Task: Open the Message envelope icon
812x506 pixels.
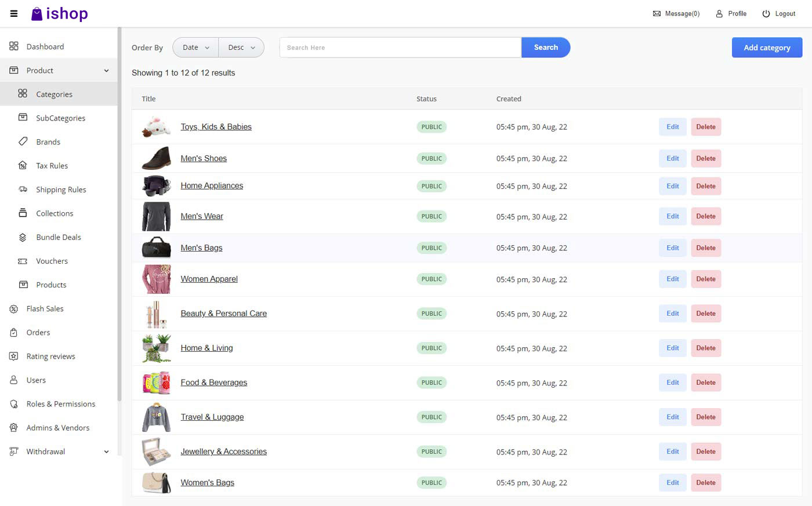Action: (x=657, y=13)
